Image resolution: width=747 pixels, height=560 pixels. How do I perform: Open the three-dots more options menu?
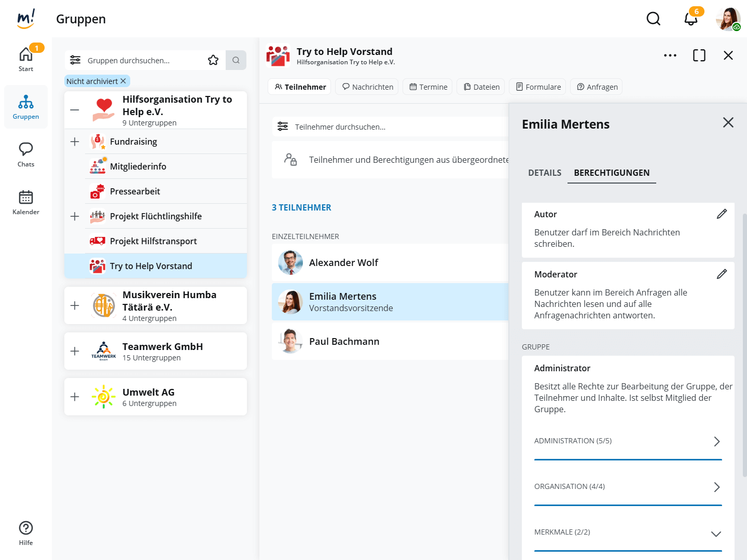(670, 55)
